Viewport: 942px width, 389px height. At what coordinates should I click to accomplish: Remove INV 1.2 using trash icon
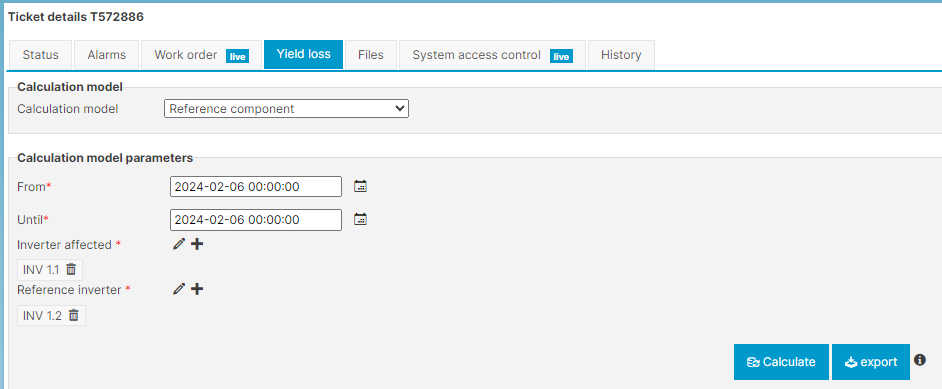73,315
